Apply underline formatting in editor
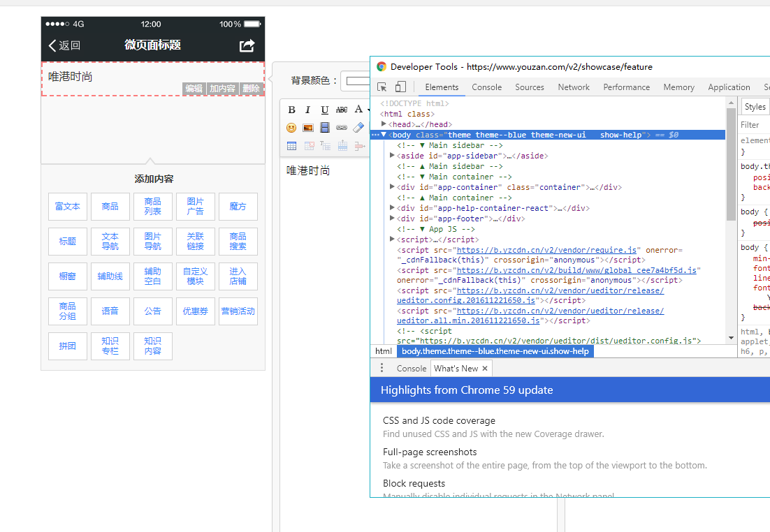 click(325, 110)
